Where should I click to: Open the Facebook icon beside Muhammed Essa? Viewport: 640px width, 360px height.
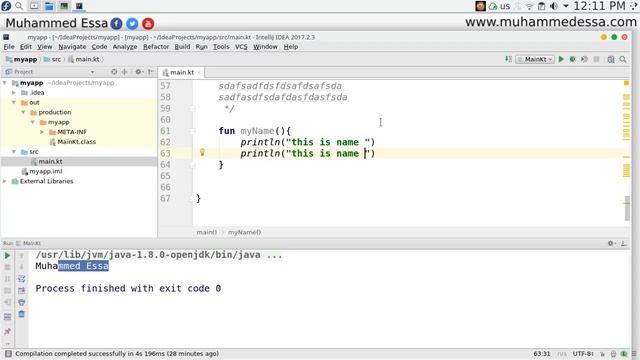[116, 24]
